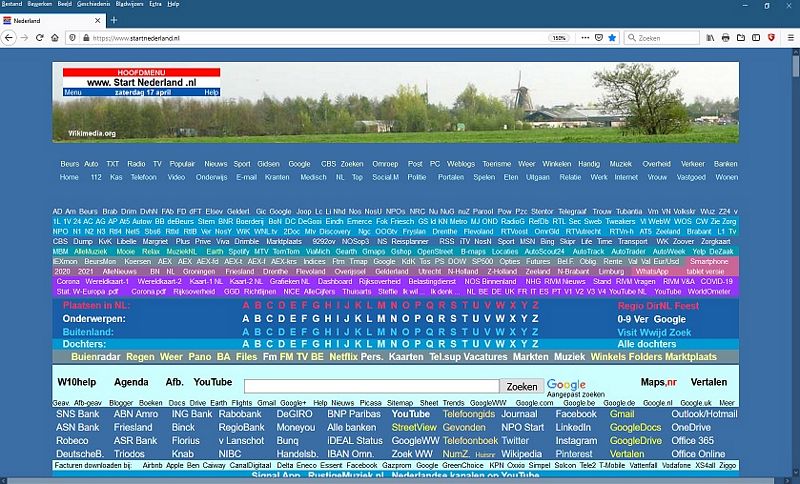
Task: Click the red shield extension icon
Action: 771,38
